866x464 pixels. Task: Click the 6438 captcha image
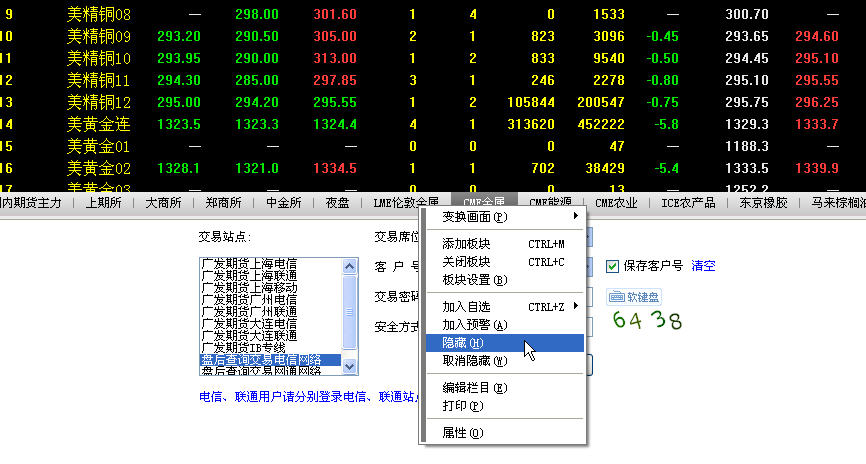pos(647,321)
